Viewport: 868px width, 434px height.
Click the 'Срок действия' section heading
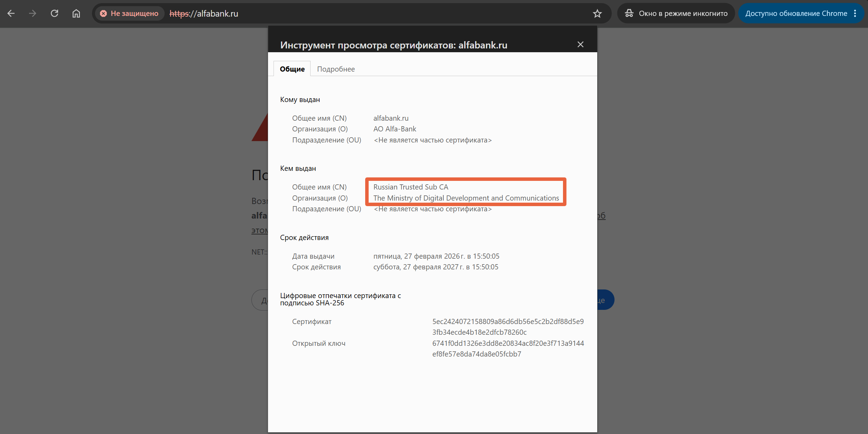coord(304,238)
